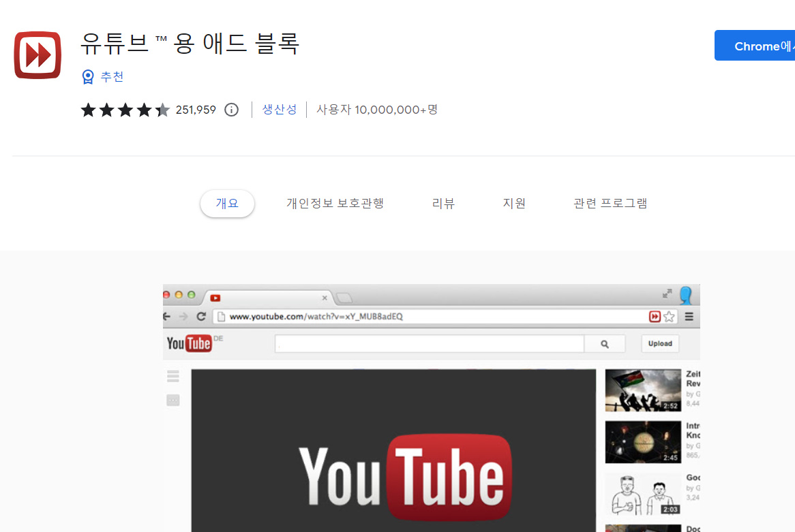Click the new tab button in preview browser
Viewport: 795px width, 532px height.
pos(344,298)
